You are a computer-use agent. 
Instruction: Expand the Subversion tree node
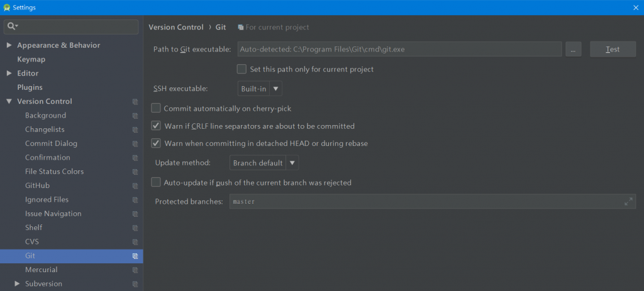click(x=17, y=283)
